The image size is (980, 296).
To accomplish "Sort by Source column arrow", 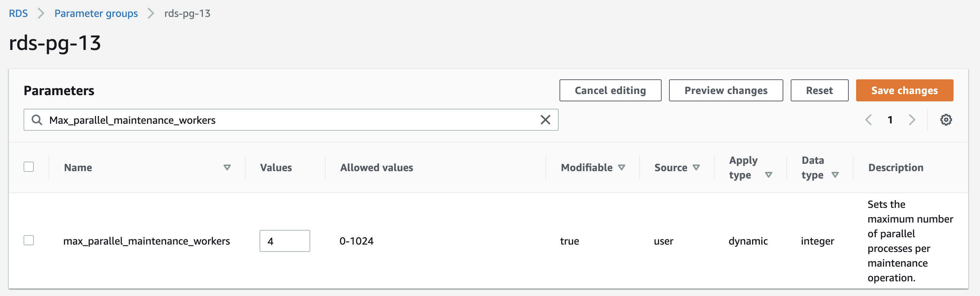I will coord(696,167).
